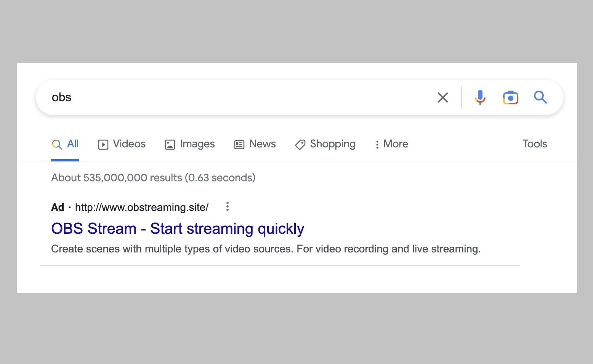Image resolution: width=593 pixels, height=364 pixels.
Task: Open the Tools options
Action: point(535,144)
